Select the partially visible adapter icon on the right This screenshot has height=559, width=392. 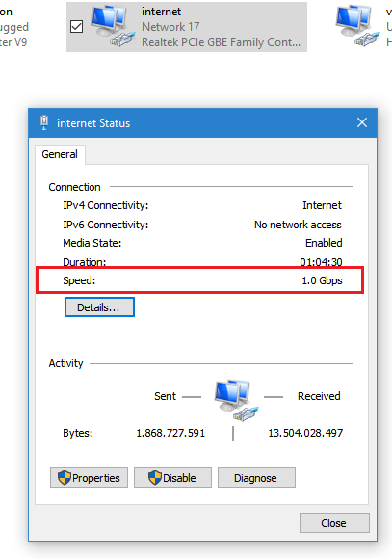click(357, 27)
